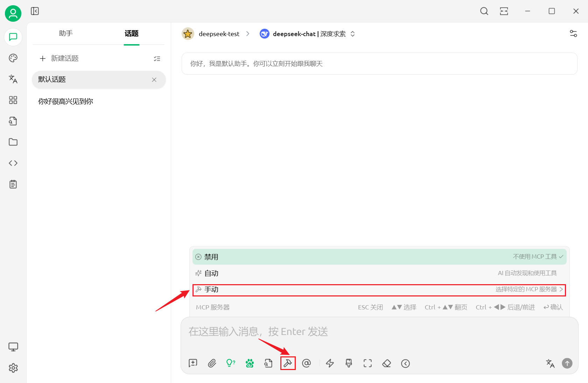Click the new topic icon in input toolbar

[x=193, y=363]
